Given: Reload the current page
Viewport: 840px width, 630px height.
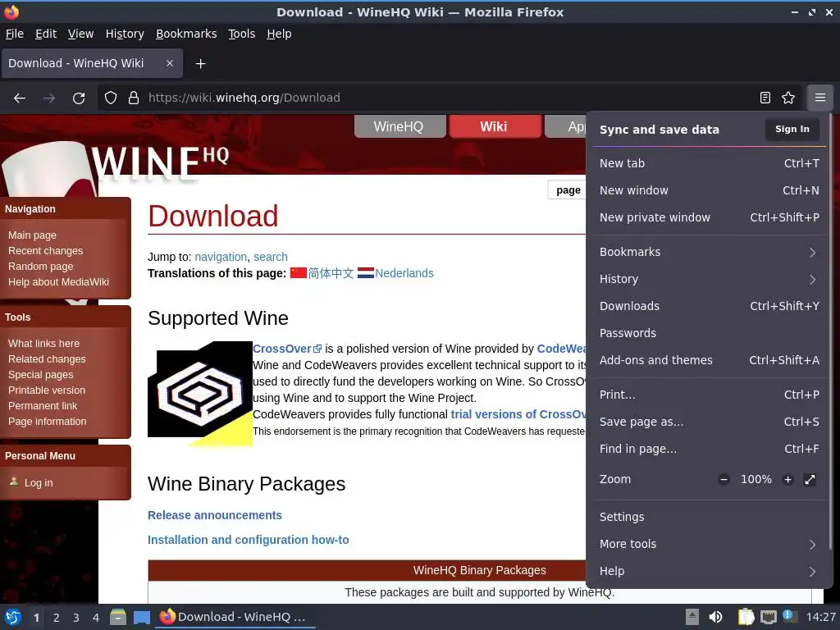Looking at the screenshot, I should [x=79, y=98].
